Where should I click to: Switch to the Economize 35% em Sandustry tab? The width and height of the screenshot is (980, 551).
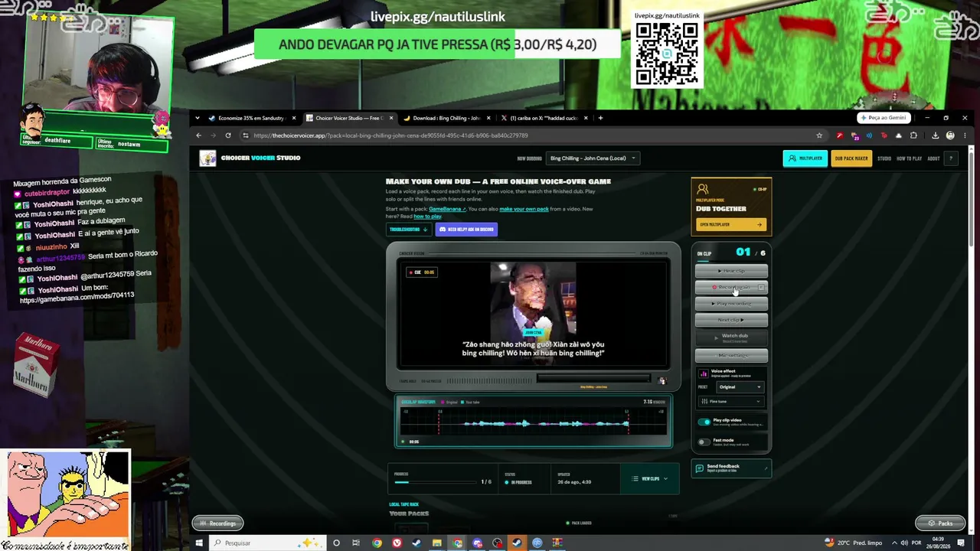250,118
